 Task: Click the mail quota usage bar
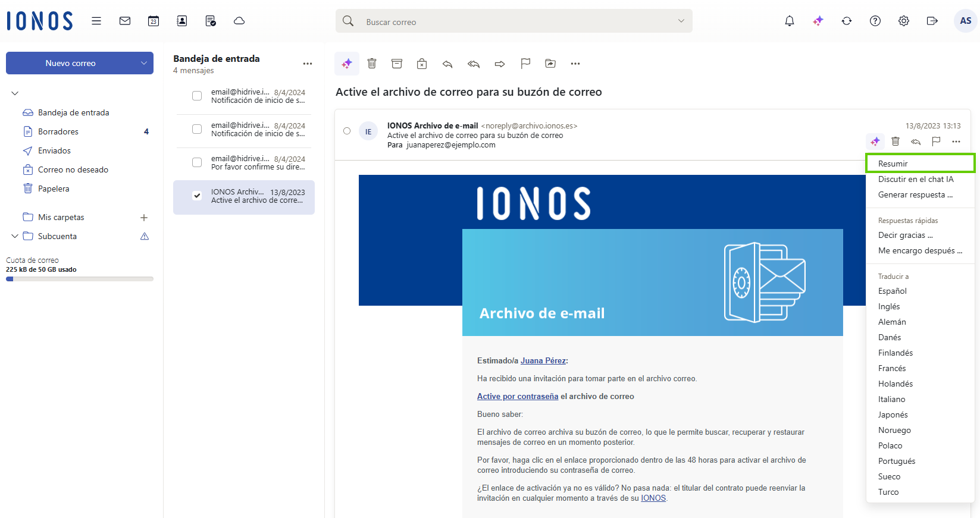click(x=80, y=278)
